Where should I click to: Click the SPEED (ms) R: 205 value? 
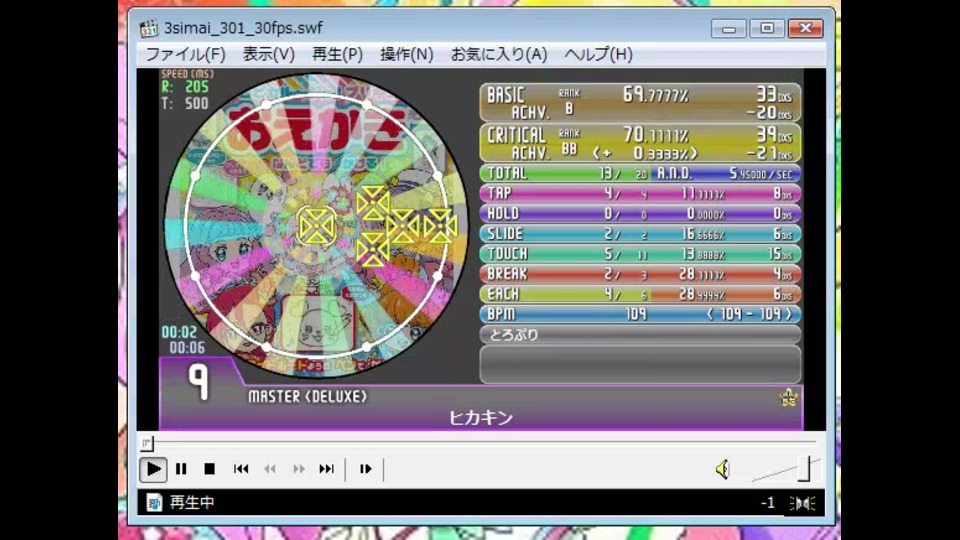(185, 87)
